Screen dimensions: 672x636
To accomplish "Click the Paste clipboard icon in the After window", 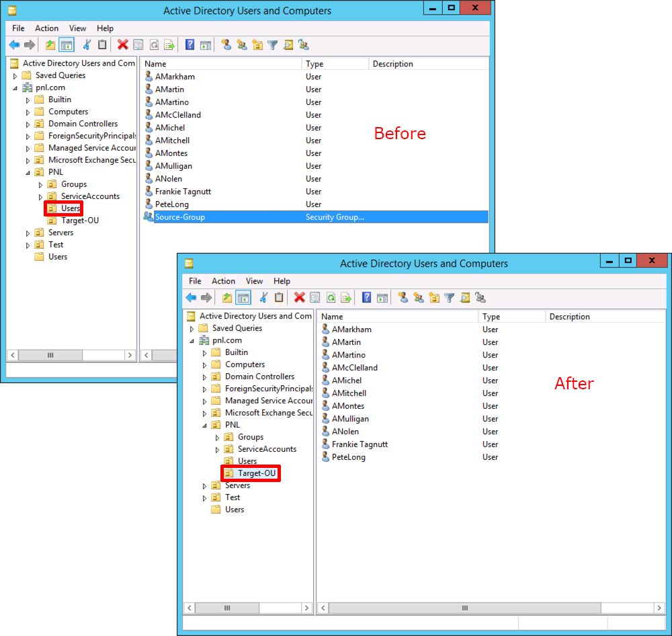I will (x=279, y=298).
